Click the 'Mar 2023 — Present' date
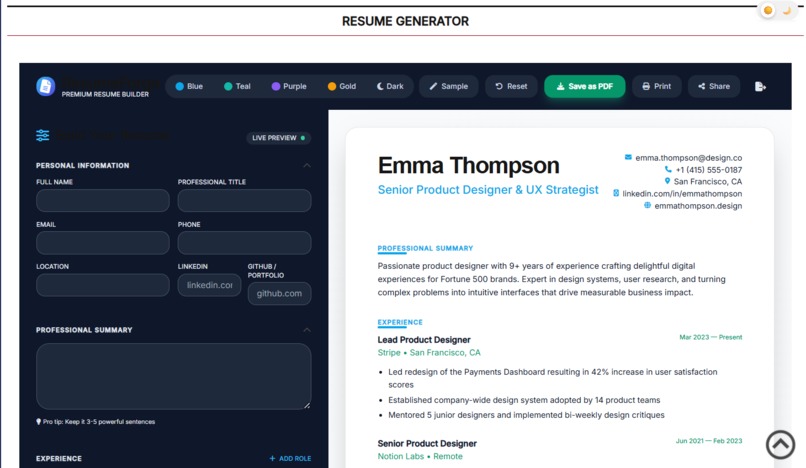The width and height of the screenshot is (806, 468). 711,337
